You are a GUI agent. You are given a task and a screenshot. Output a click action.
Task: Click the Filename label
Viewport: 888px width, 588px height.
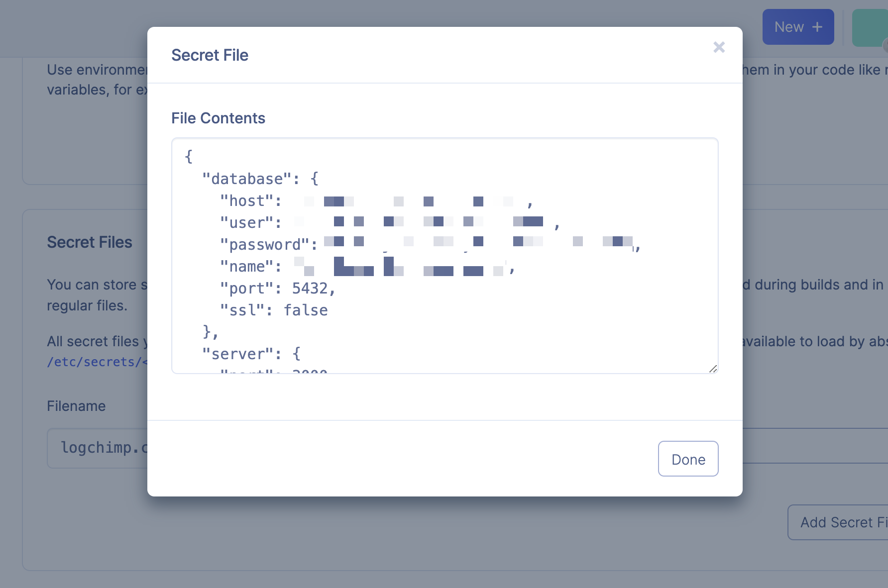(76, 406)
